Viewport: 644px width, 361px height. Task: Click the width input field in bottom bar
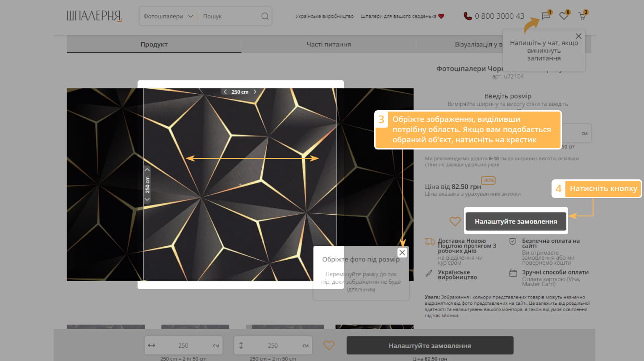click(x=184, y=345)
